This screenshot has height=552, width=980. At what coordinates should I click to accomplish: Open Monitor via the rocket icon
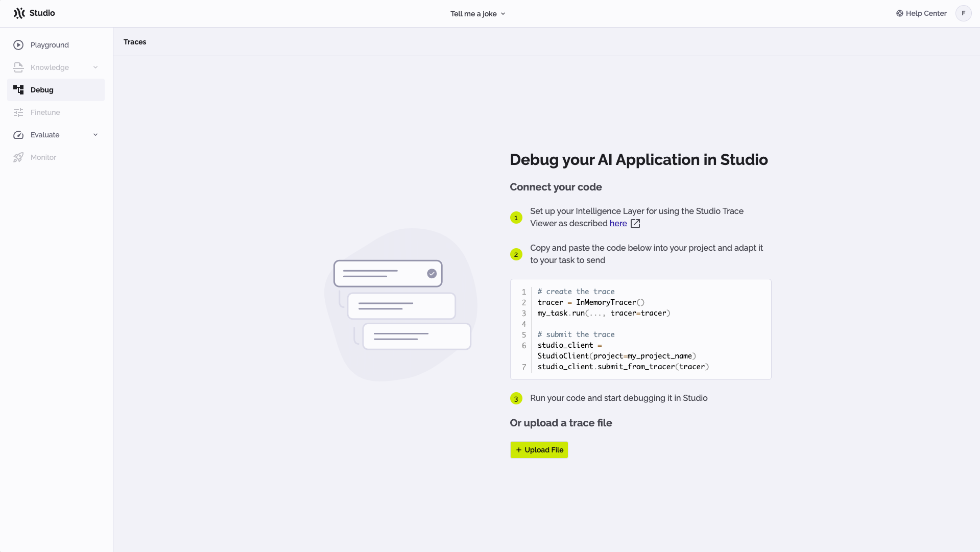coord(18,157)
